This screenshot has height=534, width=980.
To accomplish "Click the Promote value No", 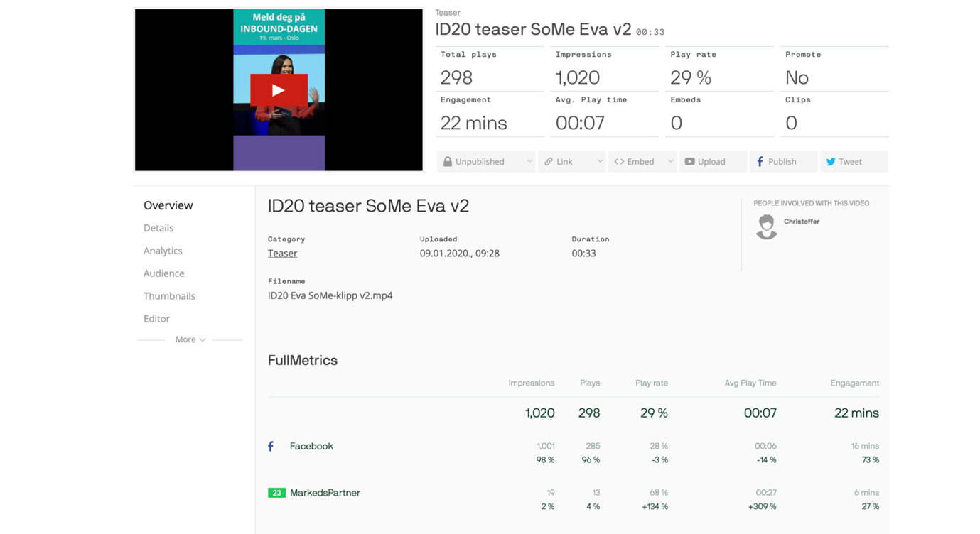I will (x=797, y=77).
